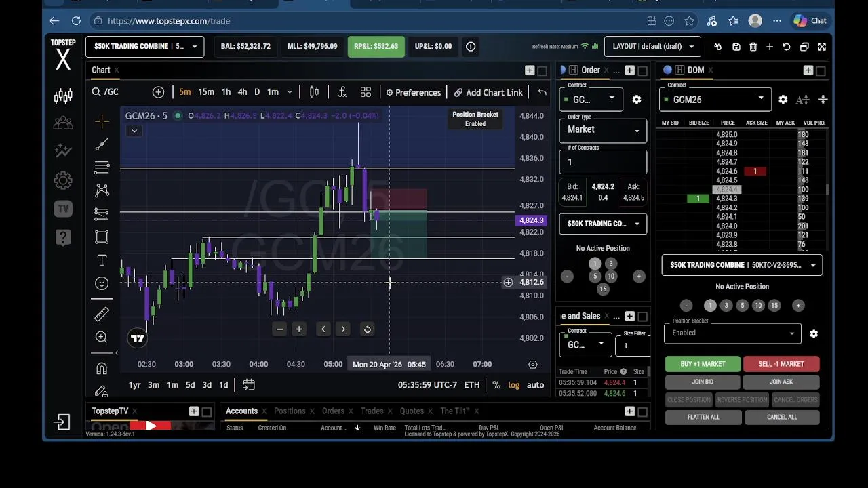Open the $50K Trading Combine account dropdown
The width and height of the screenshot is (868, 488).
(145, 47)
